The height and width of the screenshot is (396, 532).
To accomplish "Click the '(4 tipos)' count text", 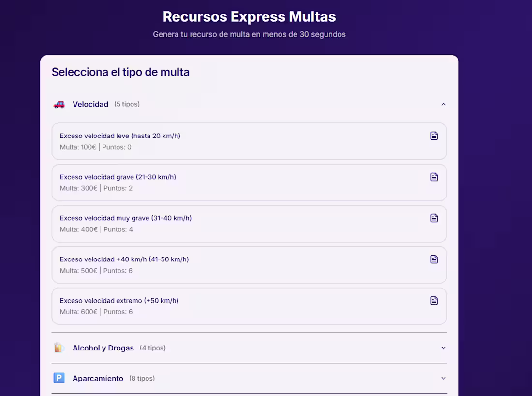I will [x=153, y=348].
